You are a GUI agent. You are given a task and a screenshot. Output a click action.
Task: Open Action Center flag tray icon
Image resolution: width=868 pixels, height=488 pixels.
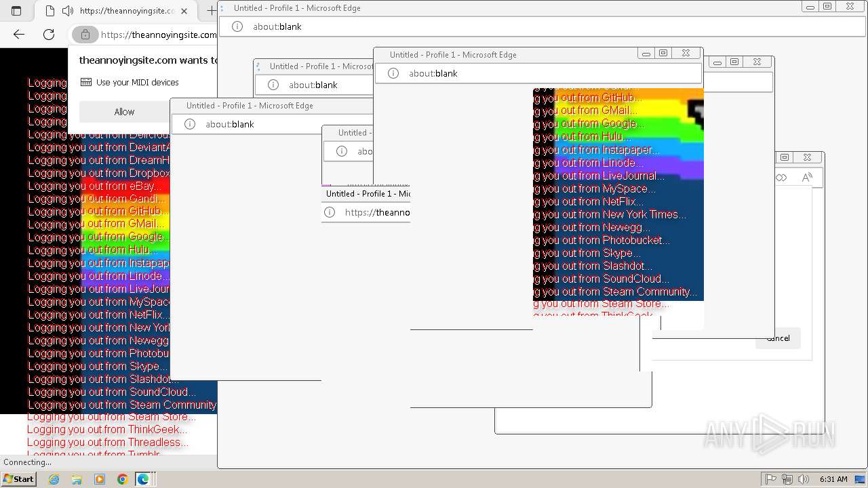(770, 479)
